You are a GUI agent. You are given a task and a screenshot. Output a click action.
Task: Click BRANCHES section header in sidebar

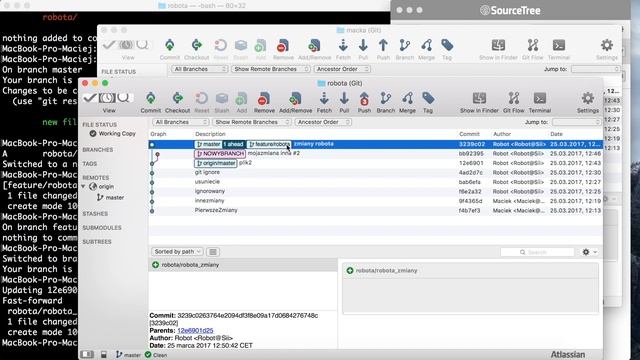(x=98, y=150)
